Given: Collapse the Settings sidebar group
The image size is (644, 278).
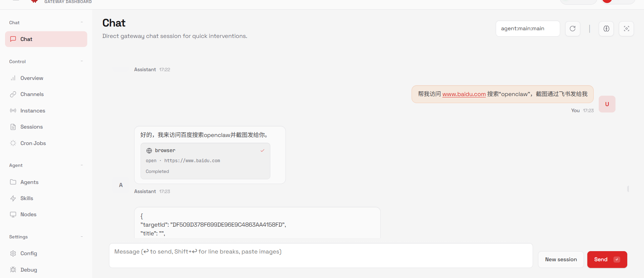Looking at the screenshot, I should 82,237.
